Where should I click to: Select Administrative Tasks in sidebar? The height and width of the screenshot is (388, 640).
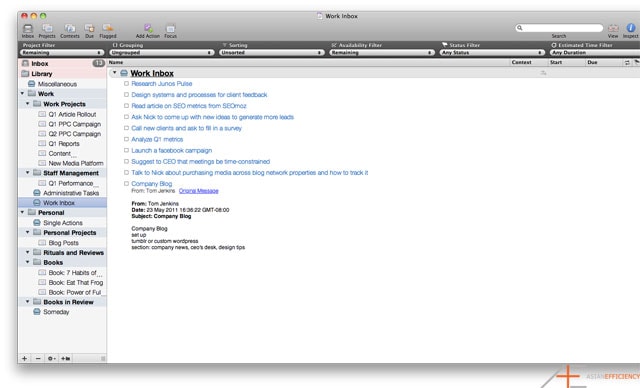(x=71, y=193)
